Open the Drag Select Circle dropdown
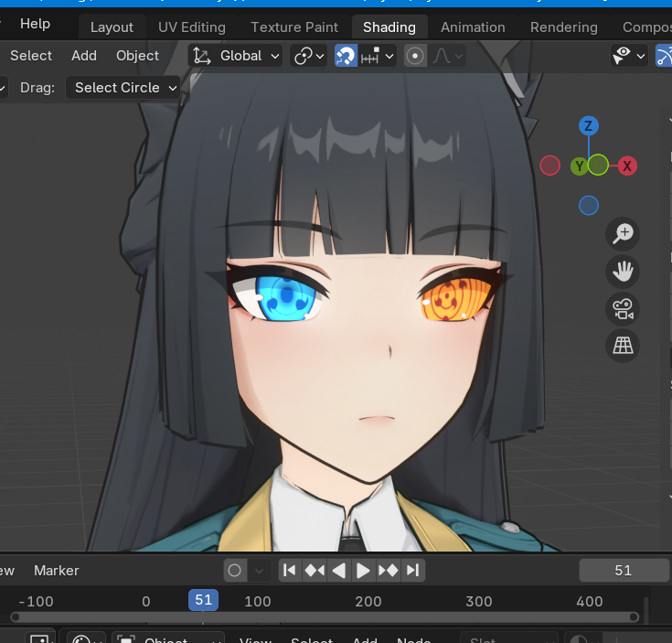 pyautogui.click(x=123, y=88)
